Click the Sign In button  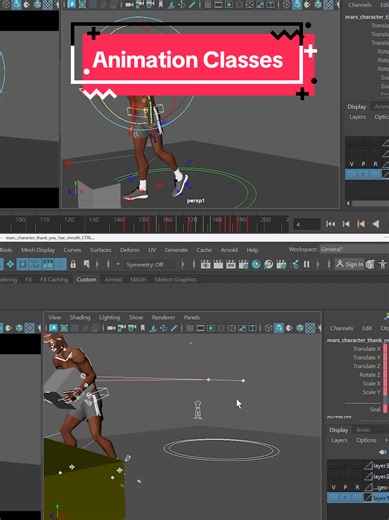(x=350, y=264)
